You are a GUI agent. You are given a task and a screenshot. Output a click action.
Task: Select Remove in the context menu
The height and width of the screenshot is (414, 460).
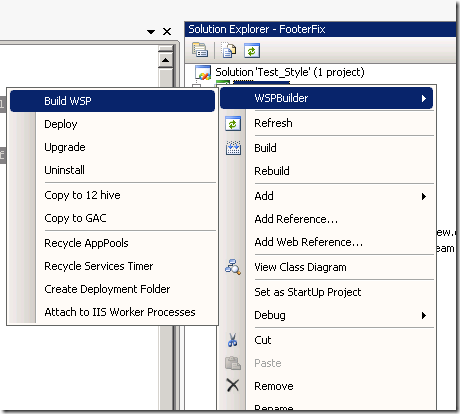click(x=326, y=386)
